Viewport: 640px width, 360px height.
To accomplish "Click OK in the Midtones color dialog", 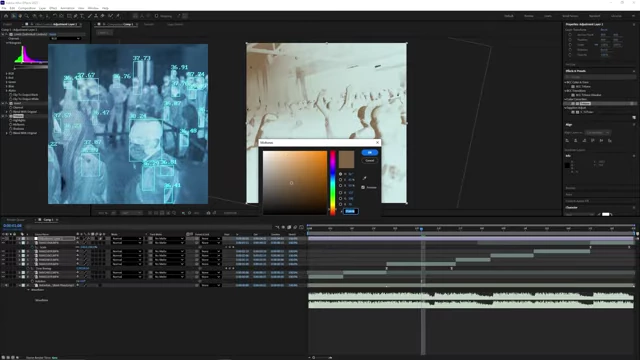I will point(369,152).
